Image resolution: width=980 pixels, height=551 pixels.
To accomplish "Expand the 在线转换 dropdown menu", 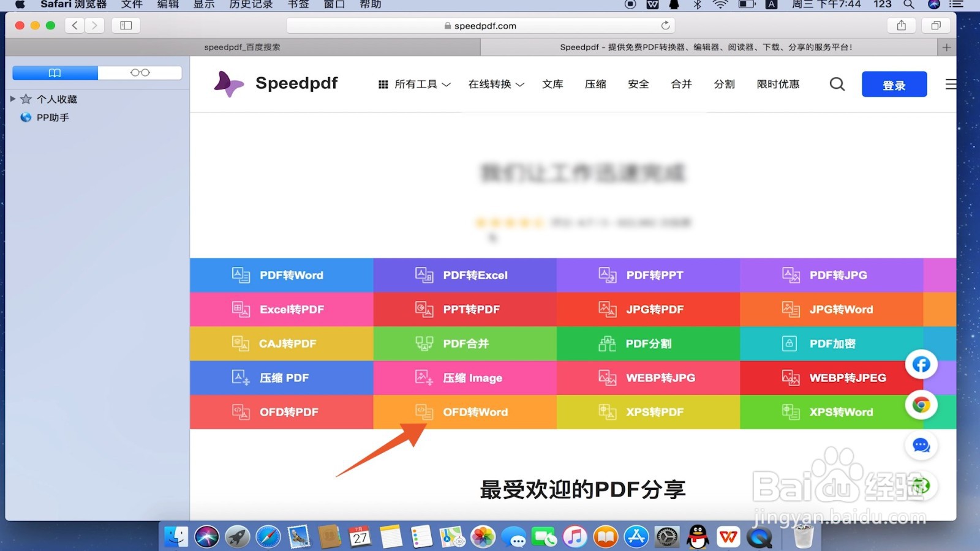I will 496,84.
